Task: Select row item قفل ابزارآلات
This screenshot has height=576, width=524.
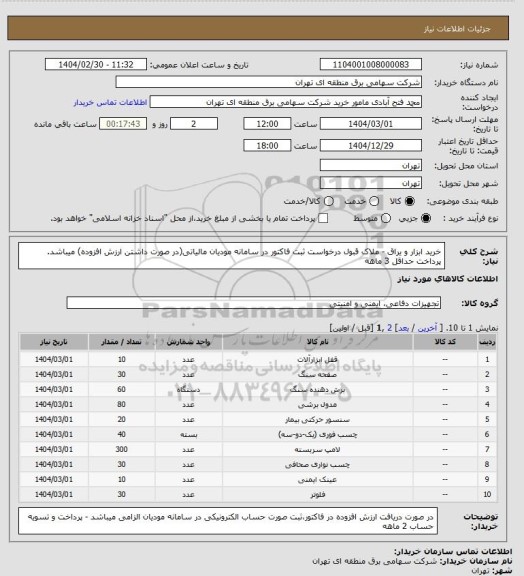Action: pos(258,359)
